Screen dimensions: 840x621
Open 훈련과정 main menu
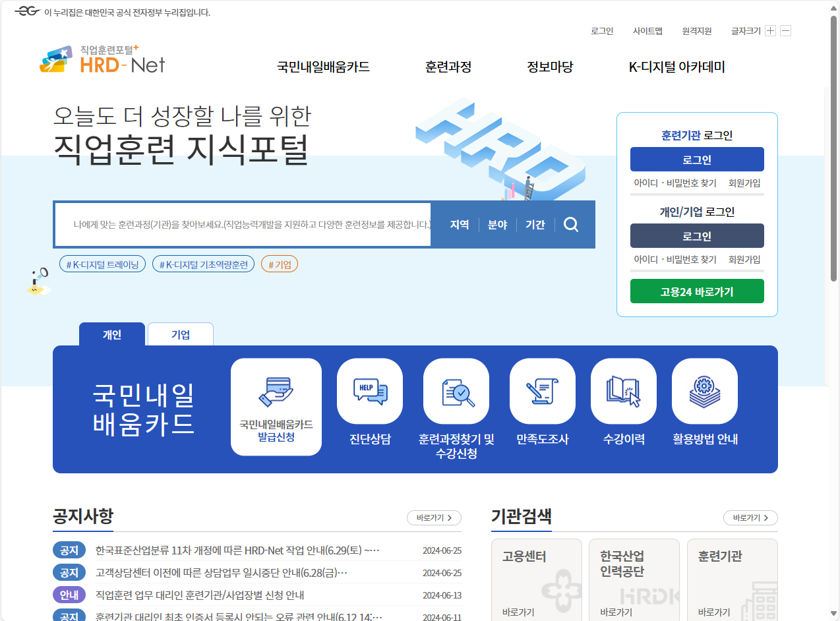pos(448,67)
